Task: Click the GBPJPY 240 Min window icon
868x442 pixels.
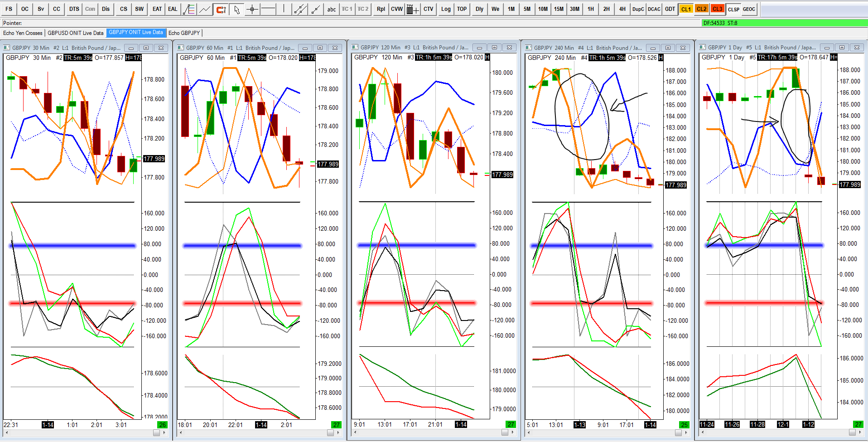Action: 529,48
